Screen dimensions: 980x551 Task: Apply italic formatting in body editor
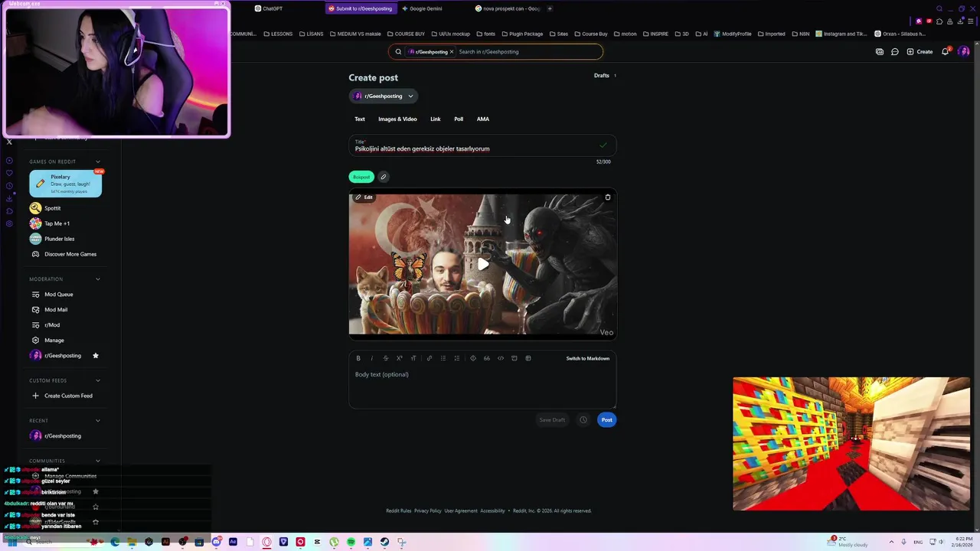(x=371, y=358)
